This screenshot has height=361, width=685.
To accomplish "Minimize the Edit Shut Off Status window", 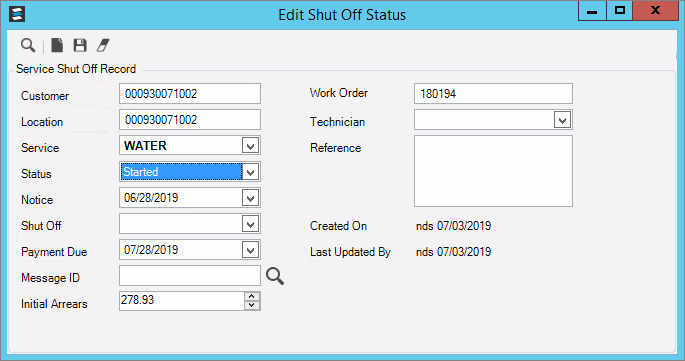I will tap(592, 11).
